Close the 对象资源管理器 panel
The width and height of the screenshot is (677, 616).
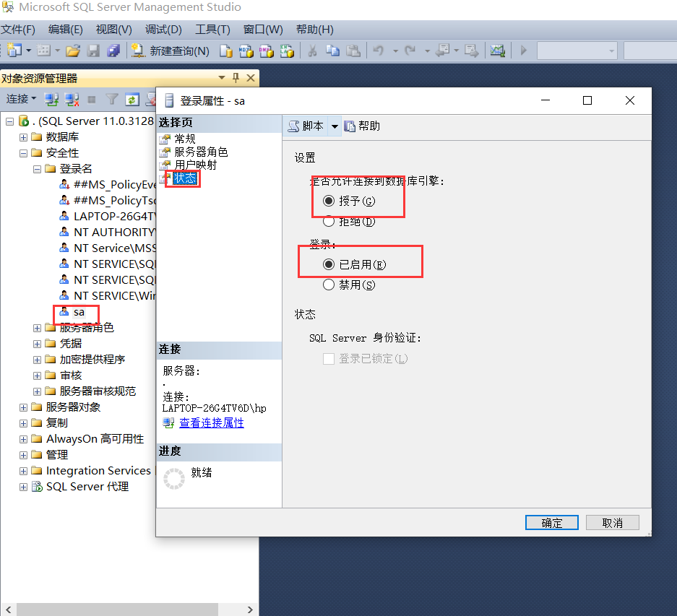[x=251, y=78]
